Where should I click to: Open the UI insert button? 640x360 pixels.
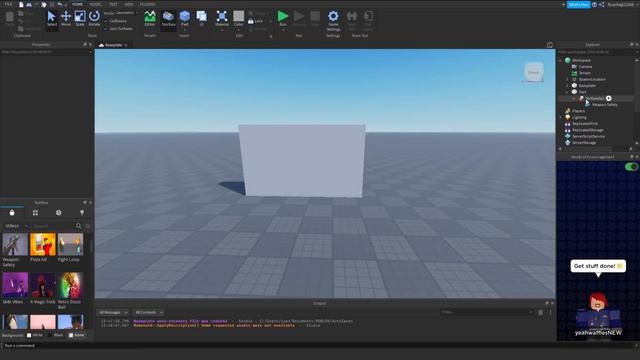click(202, 19)
